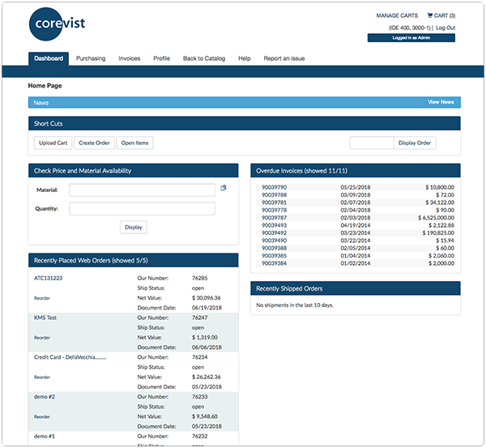Click order number 76234
Image resolution: width=486 pixels, height=448 pixels.
tap(199, 357)
